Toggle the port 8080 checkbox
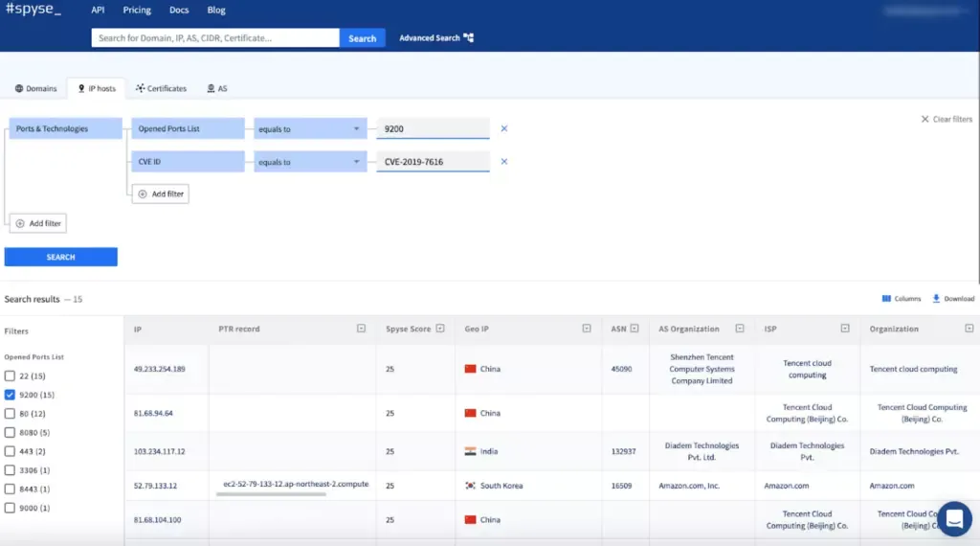Screen dimensions: 980x546 [x=10, y=432]
